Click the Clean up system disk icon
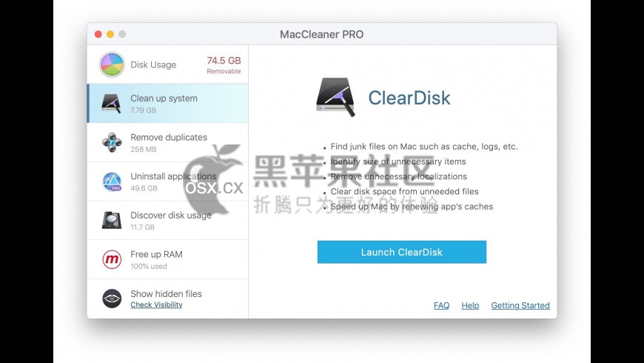This screenshot has width=644, height=363. point(111,103)
